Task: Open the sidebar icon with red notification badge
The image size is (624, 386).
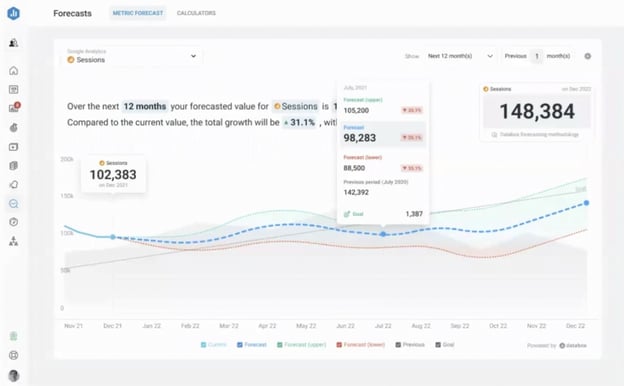Action: (x=14, y=108)
